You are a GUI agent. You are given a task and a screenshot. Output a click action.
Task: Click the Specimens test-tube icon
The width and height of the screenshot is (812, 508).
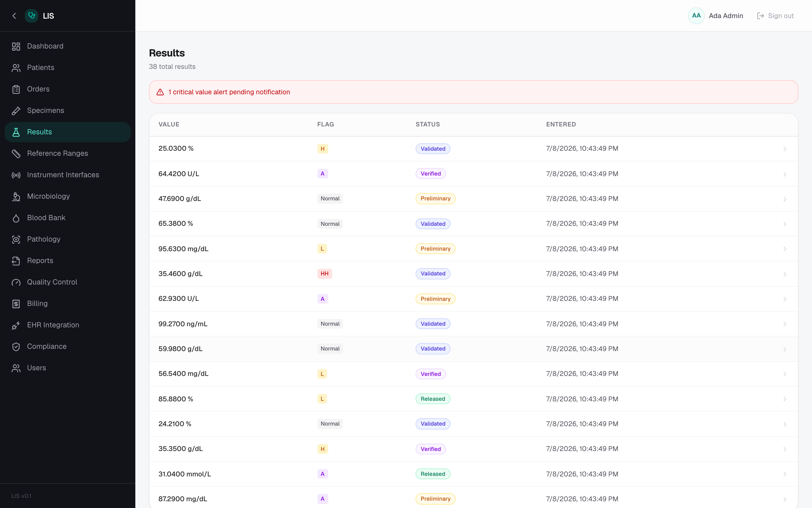pyautogui.click(x=16, y=111)
